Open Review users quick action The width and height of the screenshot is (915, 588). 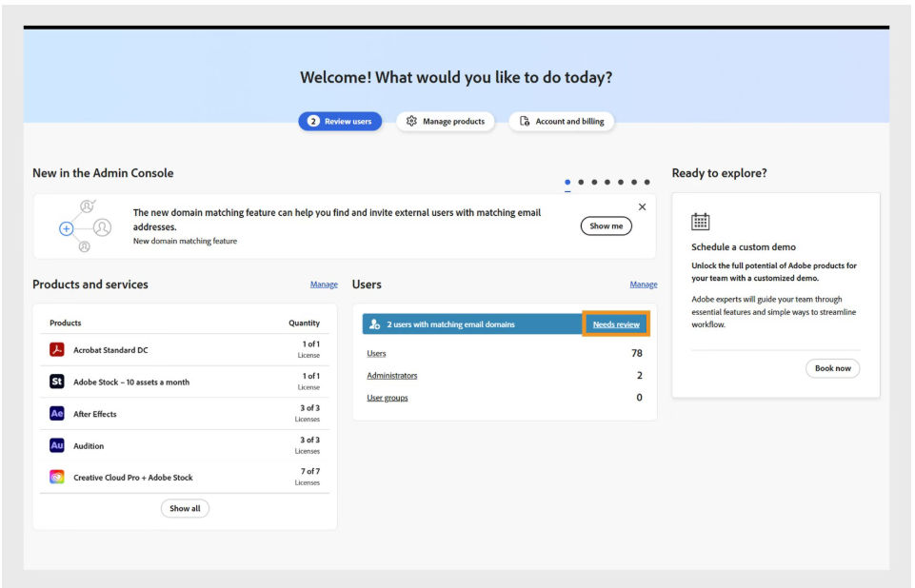[340, 122]
